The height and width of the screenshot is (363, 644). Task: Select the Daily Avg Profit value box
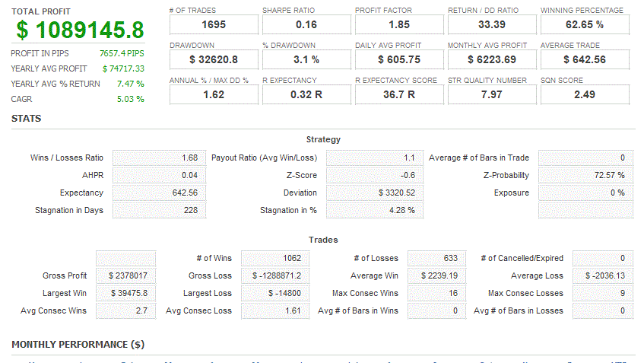(399, 59)
